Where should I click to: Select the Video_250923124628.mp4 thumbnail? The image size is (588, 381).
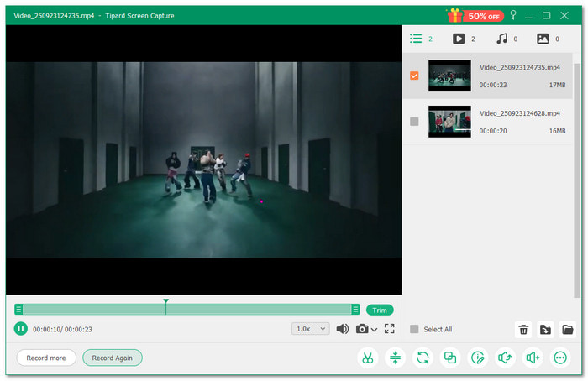coord(449,122)
